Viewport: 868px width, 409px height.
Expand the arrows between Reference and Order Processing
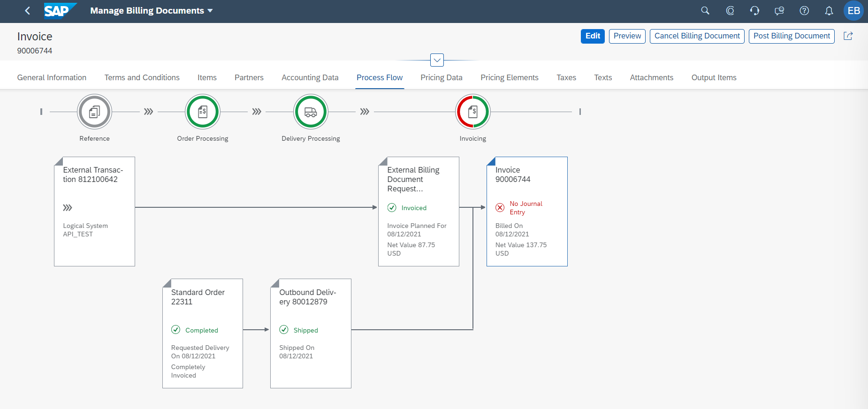click(148, 112)
